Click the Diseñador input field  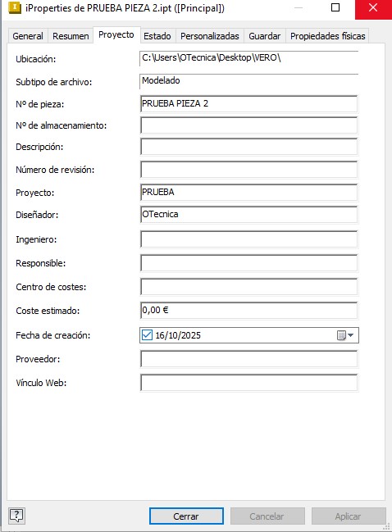248,215
